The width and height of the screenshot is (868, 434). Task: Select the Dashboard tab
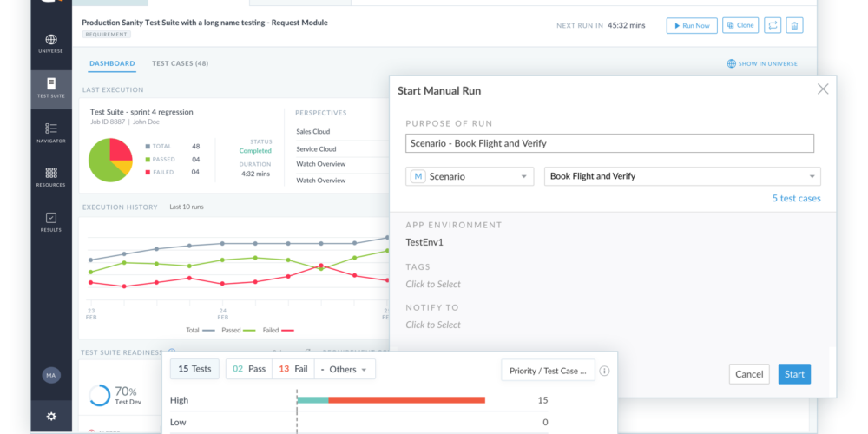(x=112, y=63)
